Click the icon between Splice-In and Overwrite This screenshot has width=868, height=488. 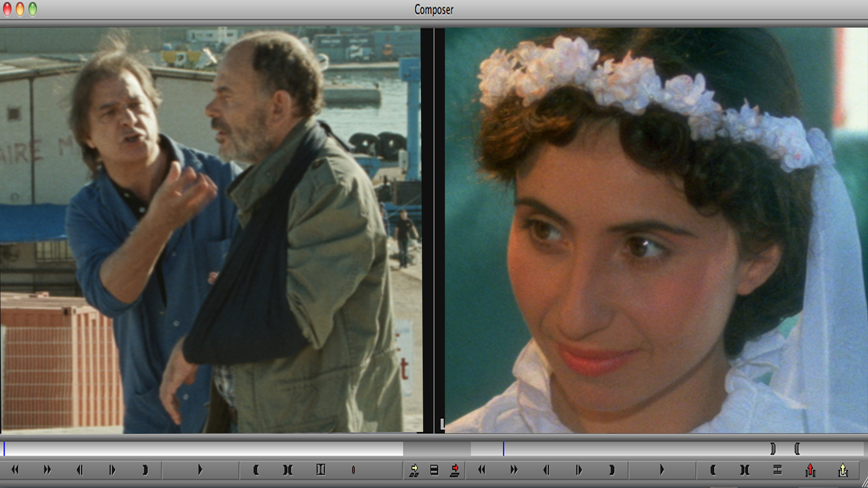434,470
